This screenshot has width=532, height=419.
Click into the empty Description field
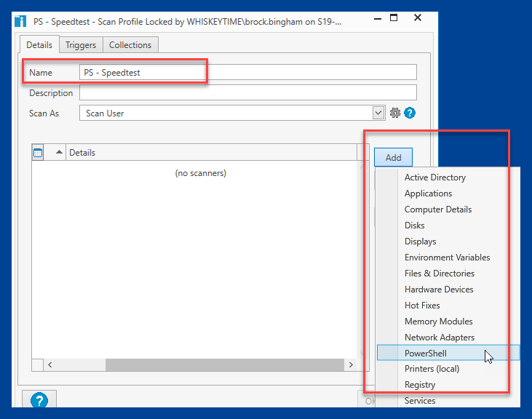248,92
